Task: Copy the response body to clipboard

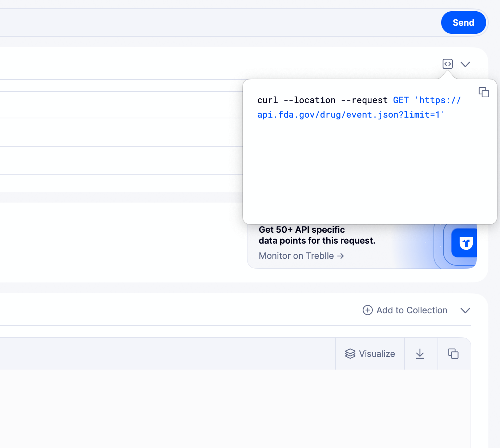Action: pos(453,354)
